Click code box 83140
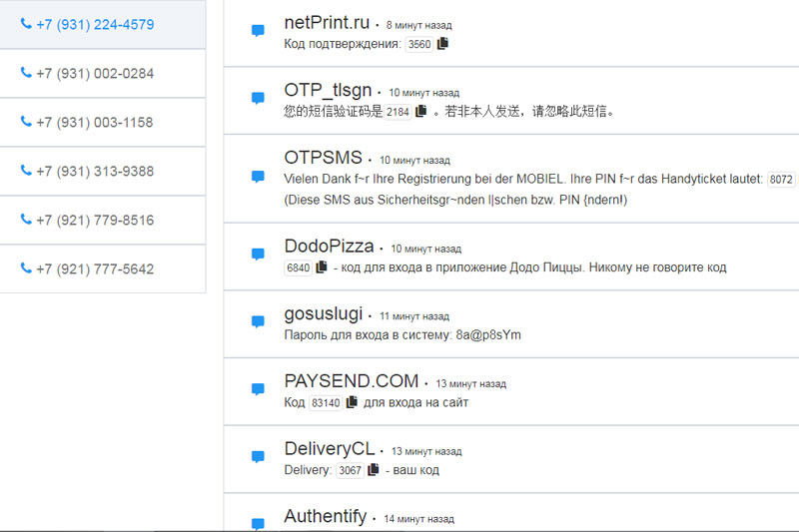 coord(326,403)
